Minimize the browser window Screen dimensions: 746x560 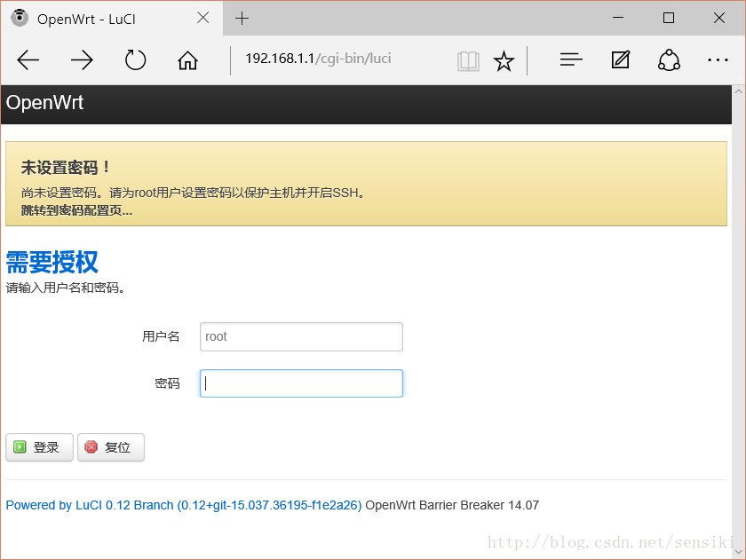tap(618, 18)
